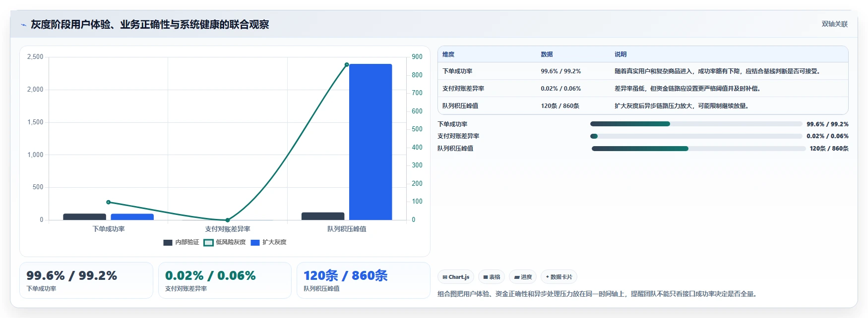Screen dimensions: 868x318
Task: Click the 扩大灰度 blue legend color box
Action: coord(255,242)
